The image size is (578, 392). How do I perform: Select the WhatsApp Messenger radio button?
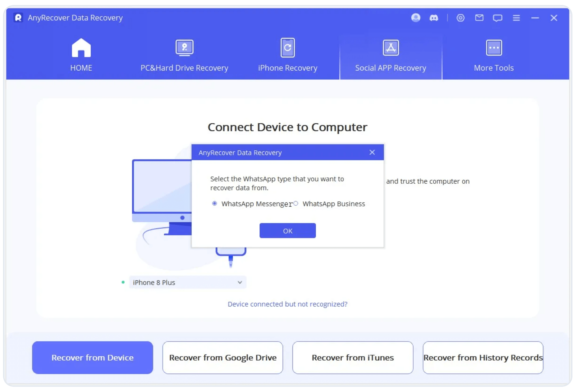[x=214, y=204]
